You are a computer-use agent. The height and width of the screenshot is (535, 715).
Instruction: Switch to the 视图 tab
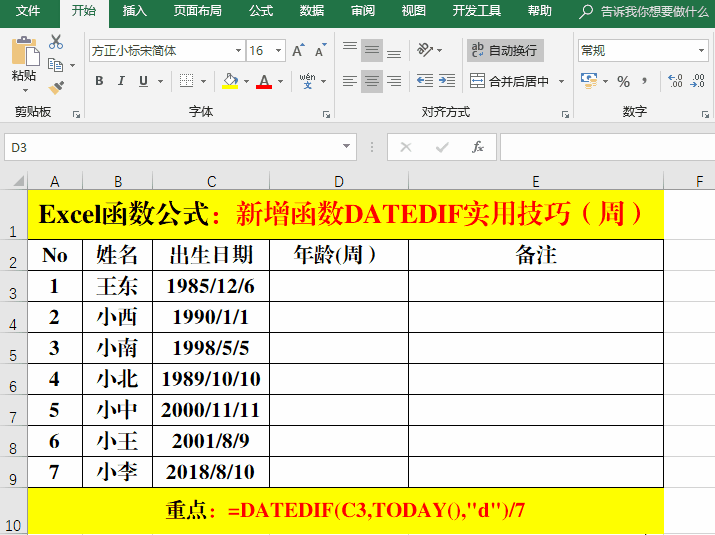pyautogui.click(x=414, y=11)
